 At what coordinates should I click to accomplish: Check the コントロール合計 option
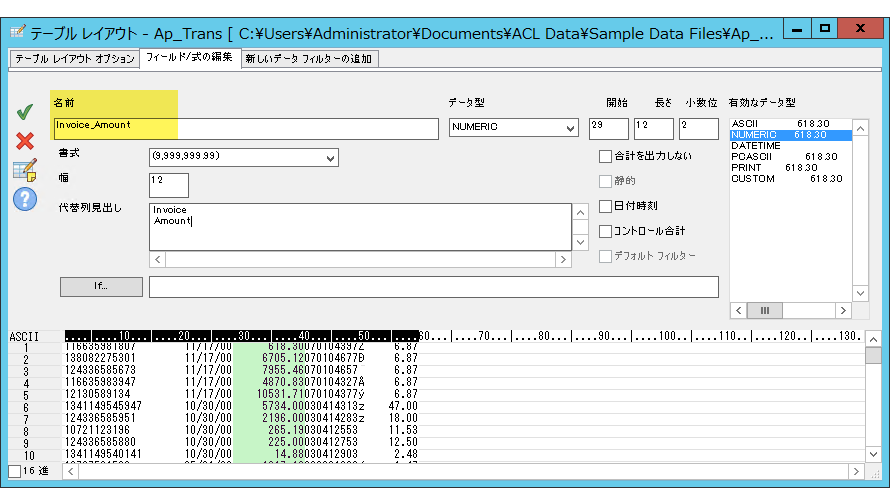coord(605,231)
